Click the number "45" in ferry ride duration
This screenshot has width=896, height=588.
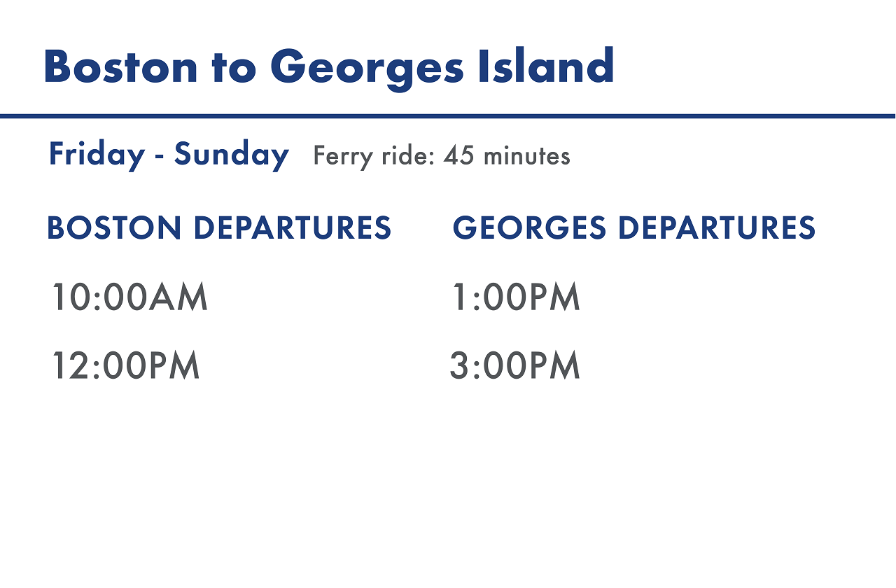(459, 155)
